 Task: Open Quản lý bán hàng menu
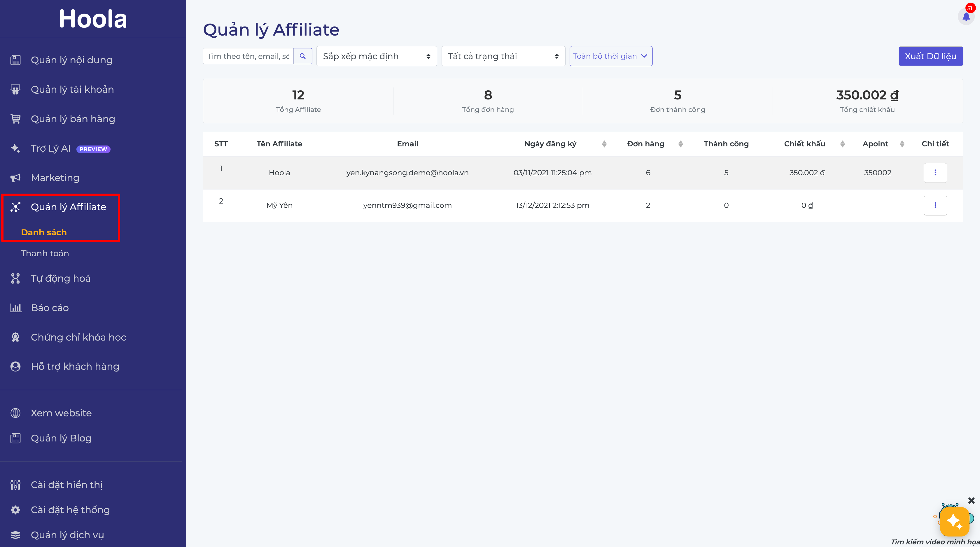73,119
